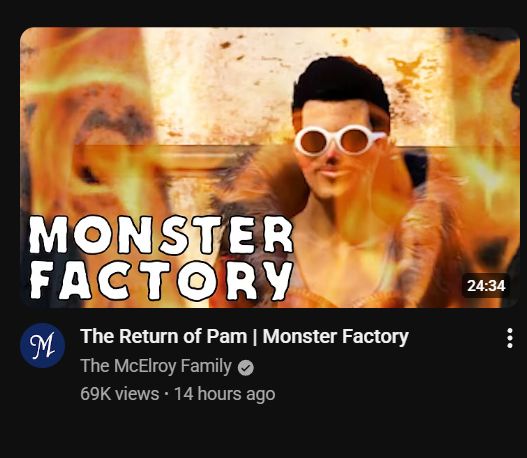The height and width of the screenshot is (458, 527).
Task: Click "The Return of Pam" title portion
Action: 163,336
